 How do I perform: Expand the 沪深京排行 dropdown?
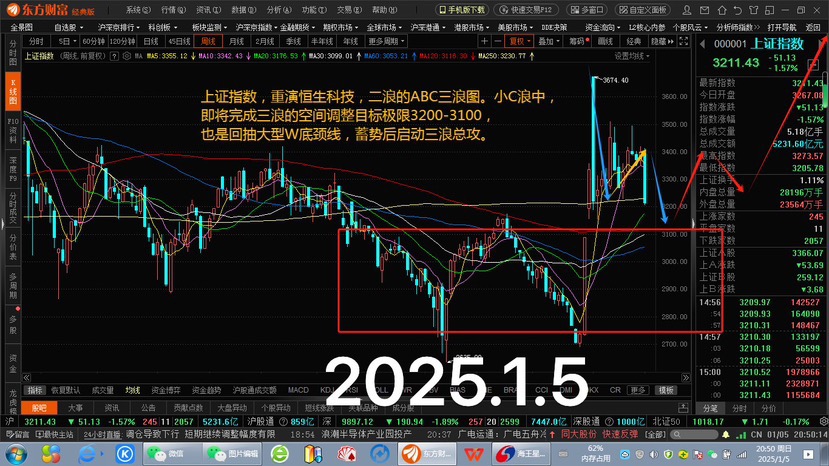(118, 27)
